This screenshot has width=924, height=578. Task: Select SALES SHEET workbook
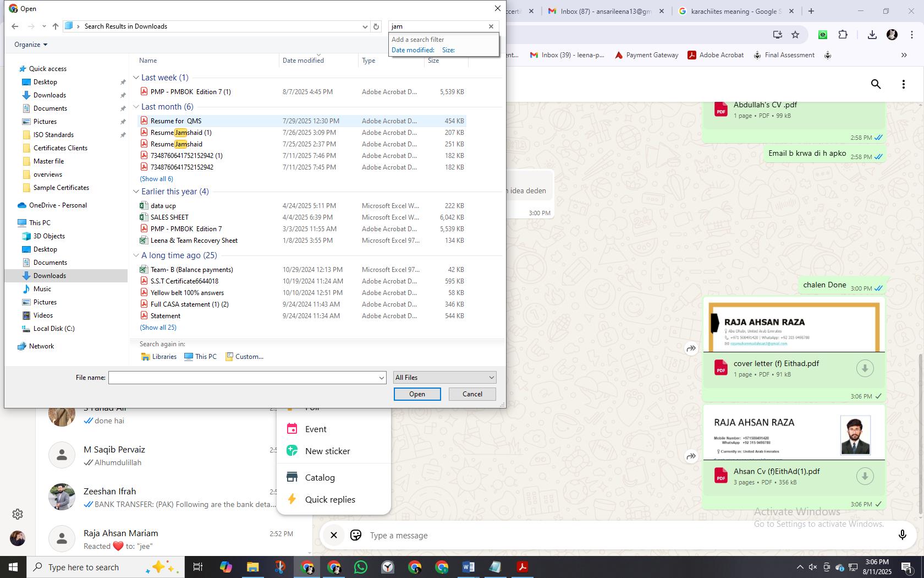tap(169, 217)
